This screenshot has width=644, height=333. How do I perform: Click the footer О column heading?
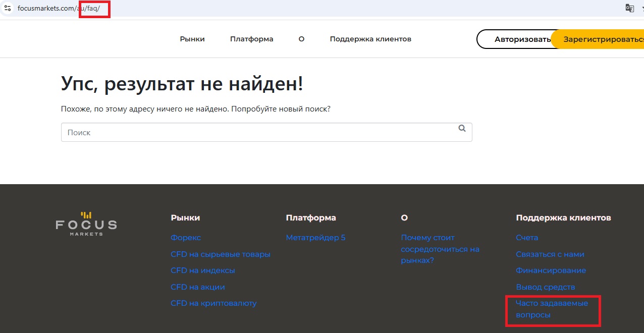click(x=404, y=218)
